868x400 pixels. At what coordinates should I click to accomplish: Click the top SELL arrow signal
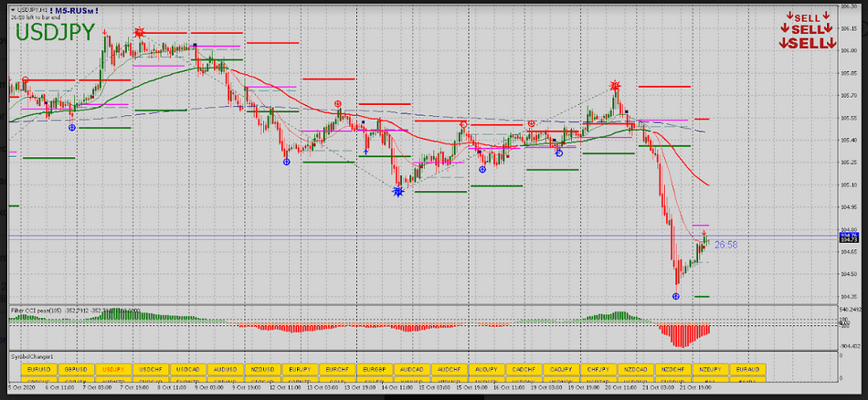pos(808,17)
